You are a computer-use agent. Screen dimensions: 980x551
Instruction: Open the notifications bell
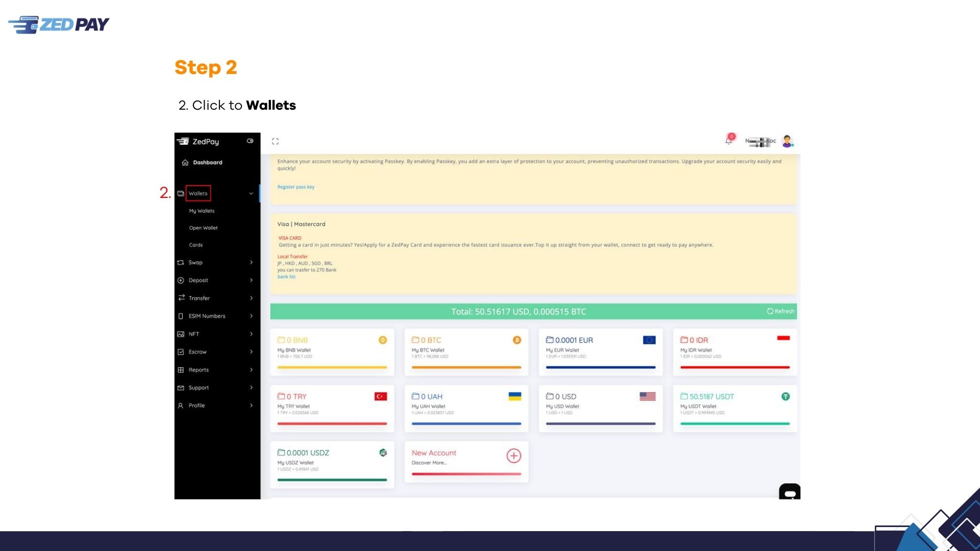(729, 140)
